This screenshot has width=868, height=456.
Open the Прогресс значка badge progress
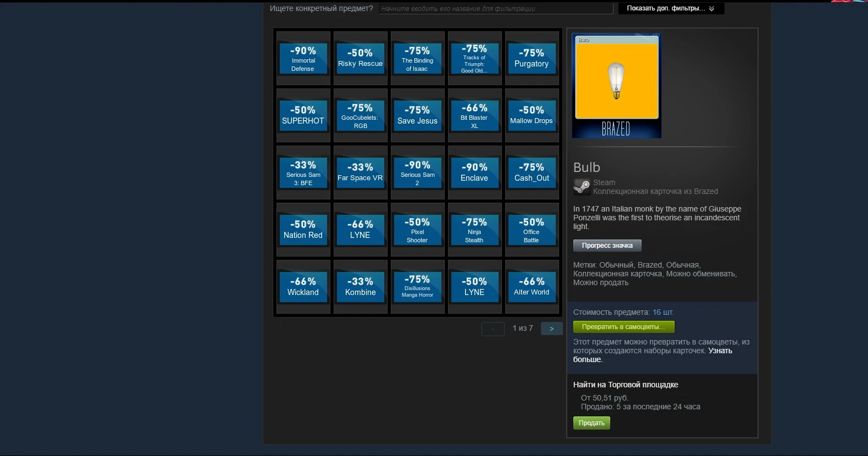point(607,246)
